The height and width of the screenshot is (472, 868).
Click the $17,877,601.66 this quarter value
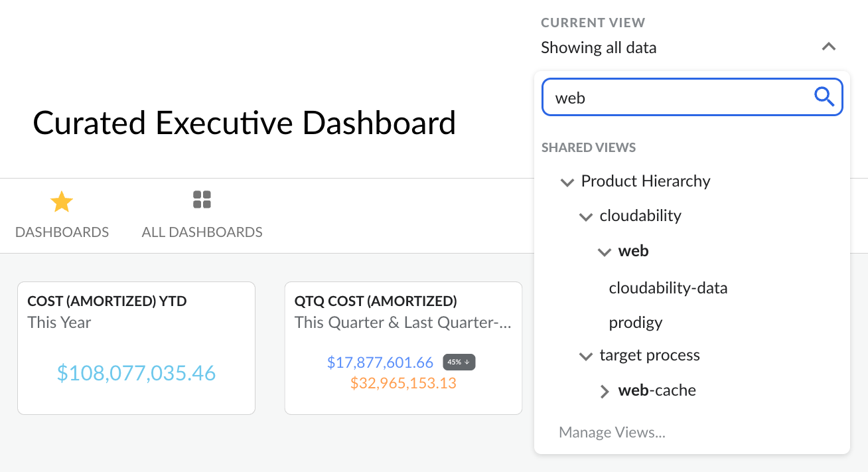pos(380,362)
